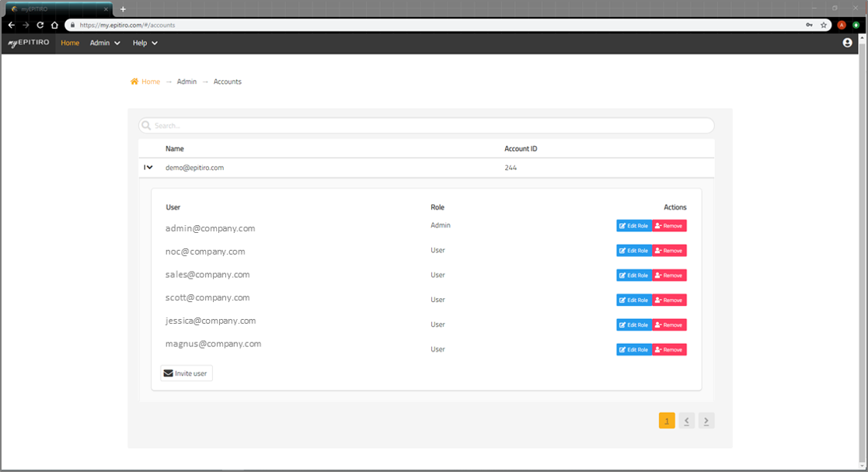This screenshot has height=472, width=868.
Task: Click the Invite user button
Action: 186,373
